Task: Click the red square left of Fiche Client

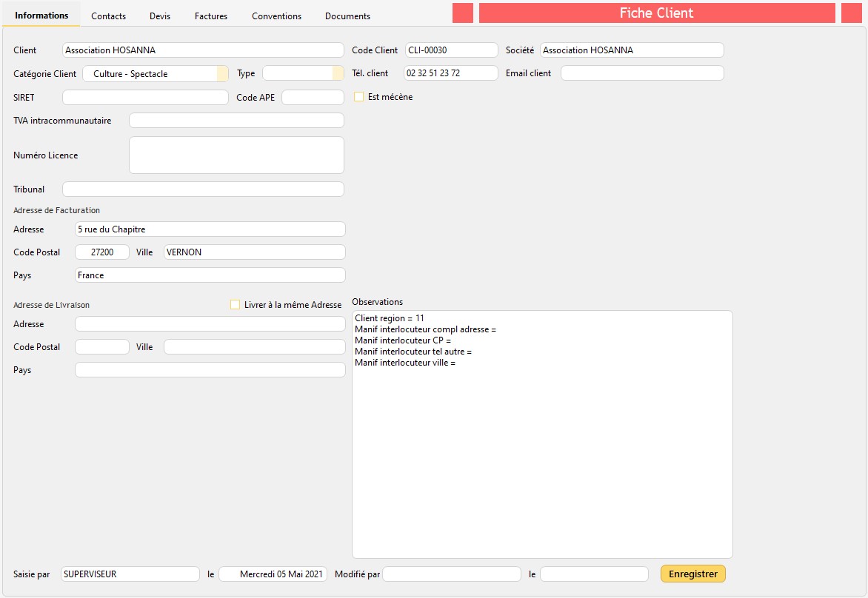Action: point(462,13)
